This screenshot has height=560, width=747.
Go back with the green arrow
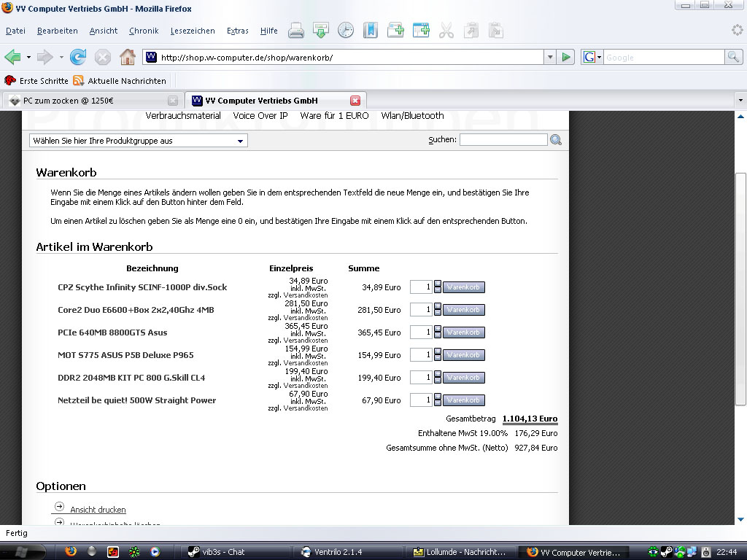pos(13,58)
